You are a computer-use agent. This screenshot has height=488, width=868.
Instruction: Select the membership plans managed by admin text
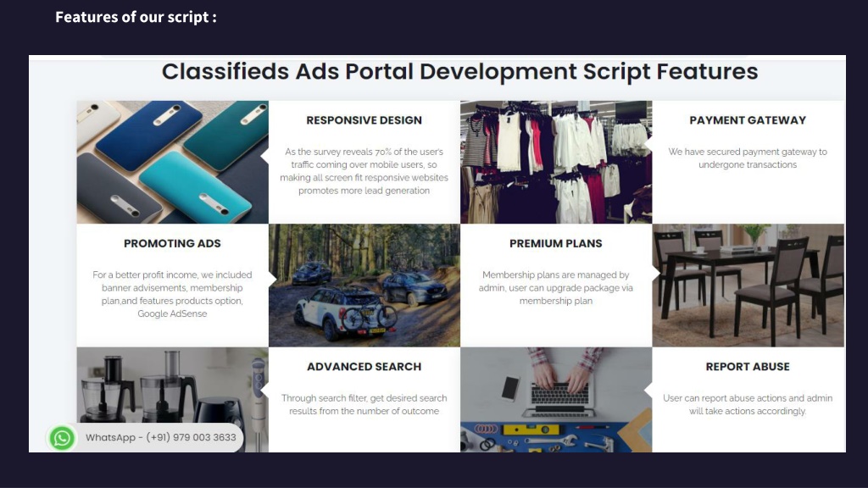point(556,288)
